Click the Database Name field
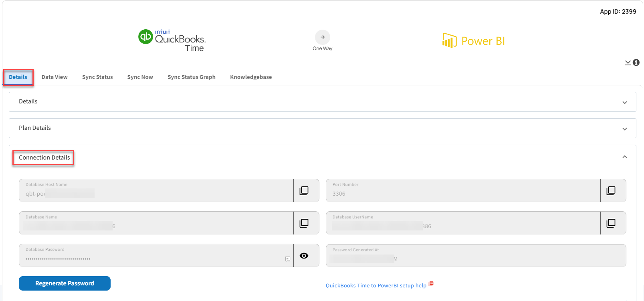 click(156, 223)
